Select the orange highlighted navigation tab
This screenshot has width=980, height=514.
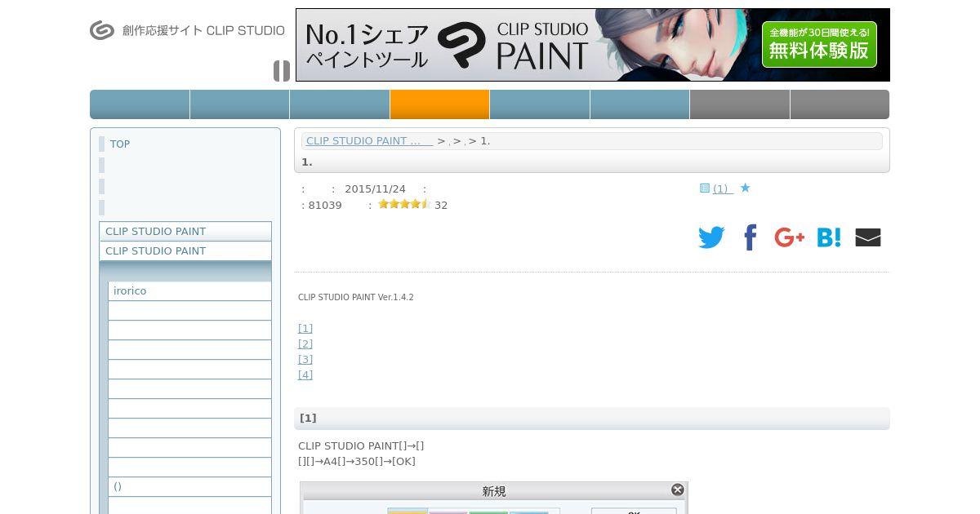pos(439,104)
